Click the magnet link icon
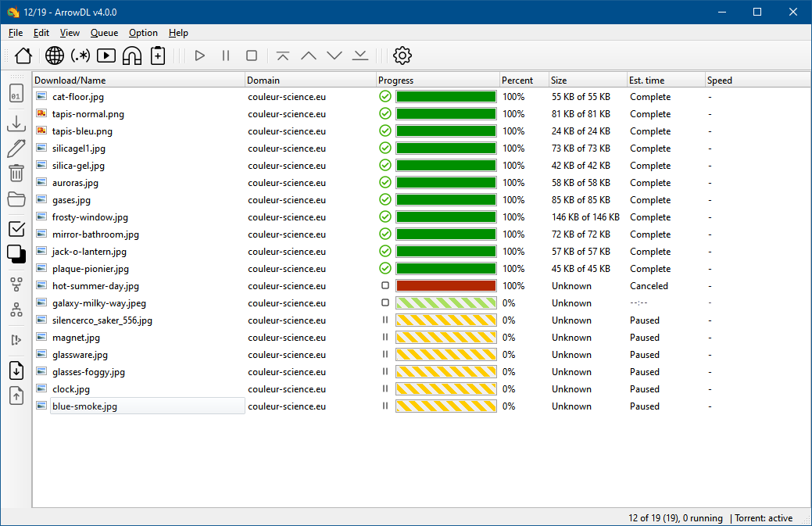Viewport: 812px width, 526px height. (132, 55)
